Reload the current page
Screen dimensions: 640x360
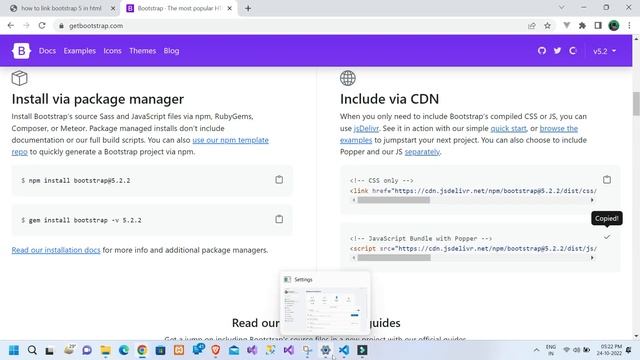point(42,25)
